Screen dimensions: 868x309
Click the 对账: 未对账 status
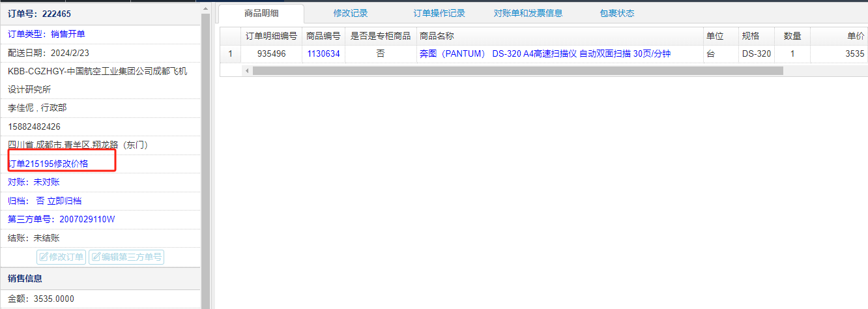(x=34, y=182)
